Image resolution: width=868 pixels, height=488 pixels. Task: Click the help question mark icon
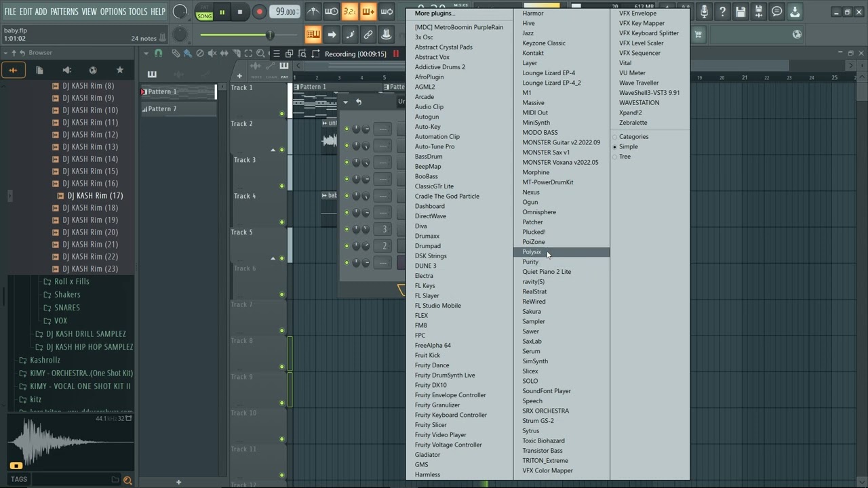(723, 12)
